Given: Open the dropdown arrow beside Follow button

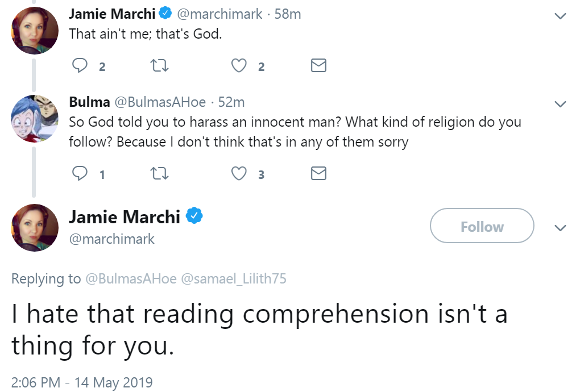Looking at the screenshot, I should pos(560,228).
